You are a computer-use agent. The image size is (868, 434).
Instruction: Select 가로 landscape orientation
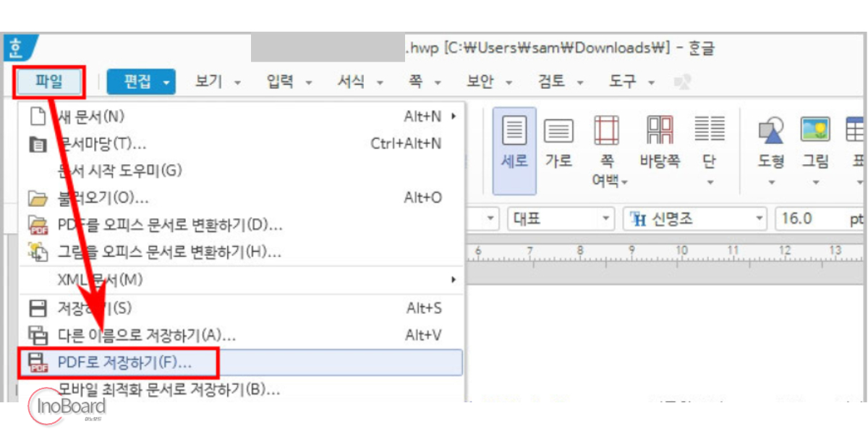(558, 145)
